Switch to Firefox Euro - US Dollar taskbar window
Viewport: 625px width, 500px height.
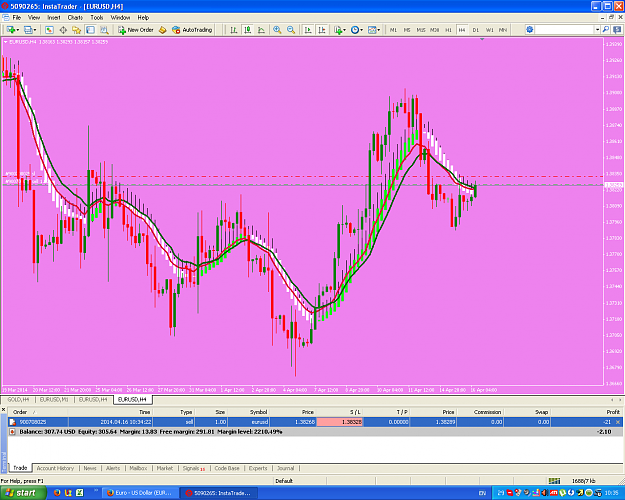click(x=140, y=493)
